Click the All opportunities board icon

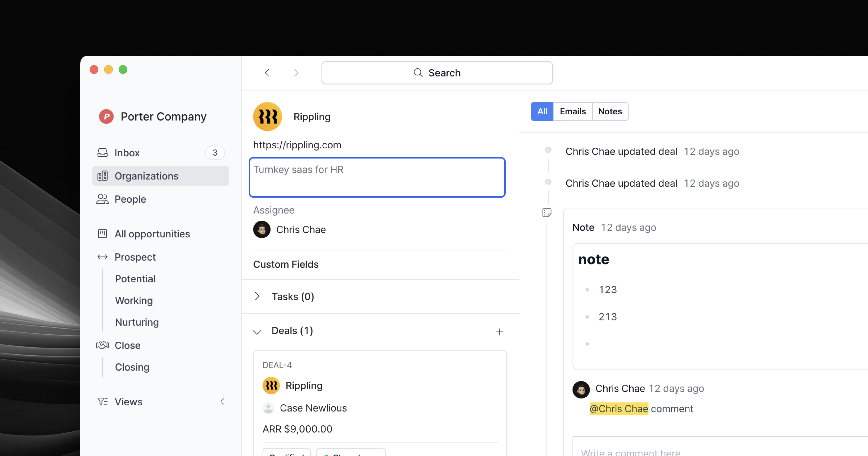(102, 234)
